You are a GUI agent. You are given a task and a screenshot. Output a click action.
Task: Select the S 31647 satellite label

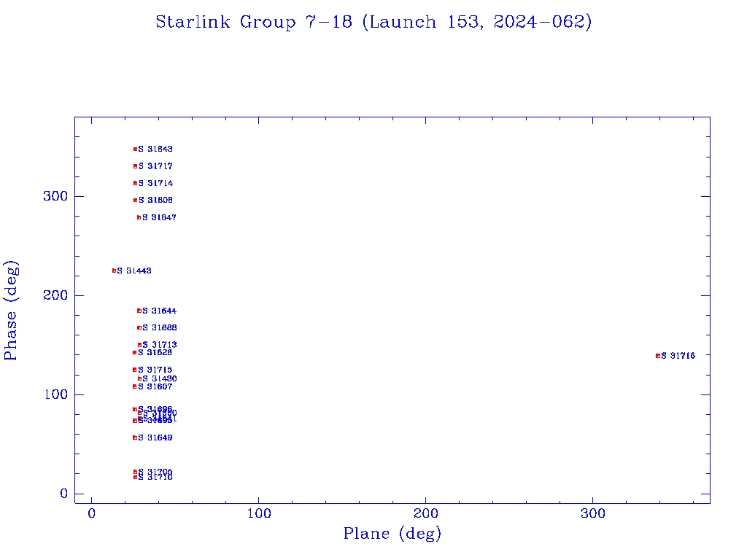[x=159, y=217]
